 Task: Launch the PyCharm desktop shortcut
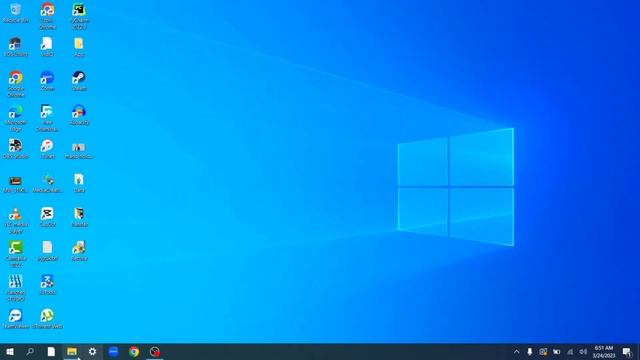(79, 16)
